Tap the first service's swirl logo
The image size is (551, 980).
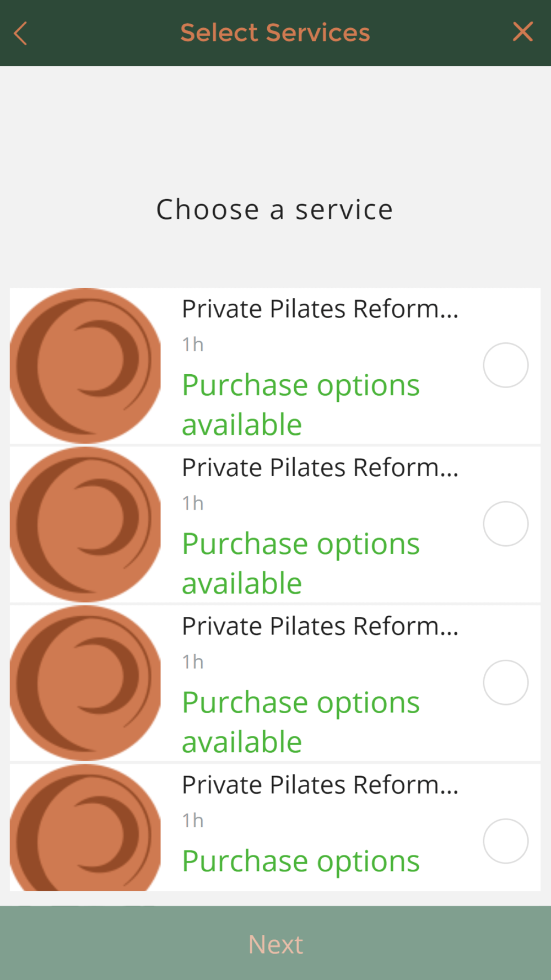(x=85, y=365)
